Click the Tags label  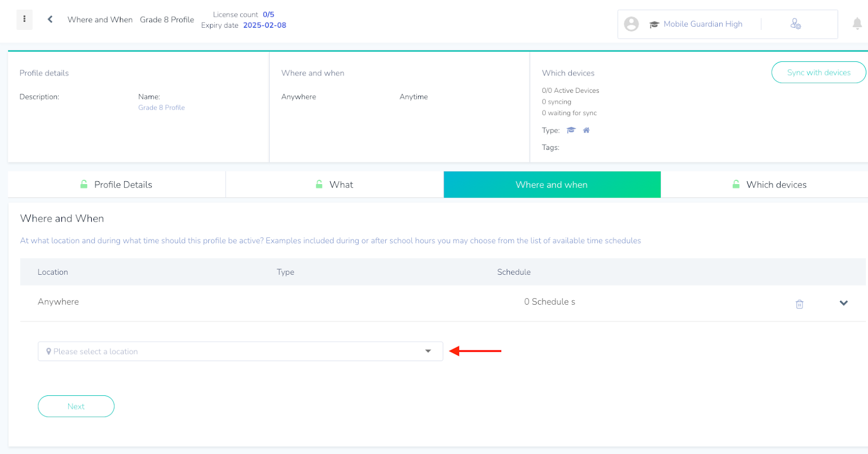coord(550,147)
